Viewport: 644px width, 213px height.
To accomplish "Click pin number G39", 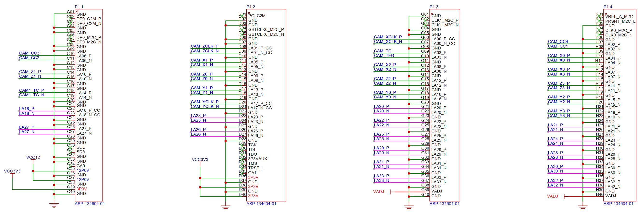I will pos(425,190).
